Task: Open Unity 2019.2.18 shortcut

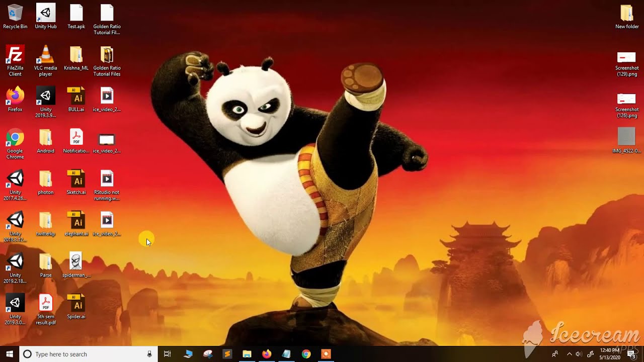Action: (x=15, y=268)
